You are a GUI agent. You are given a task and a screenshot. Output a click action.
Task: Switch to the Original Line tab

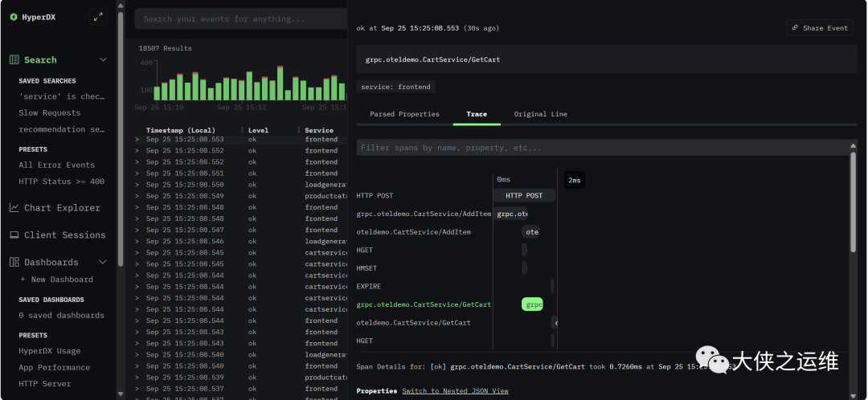click(540, 114)
